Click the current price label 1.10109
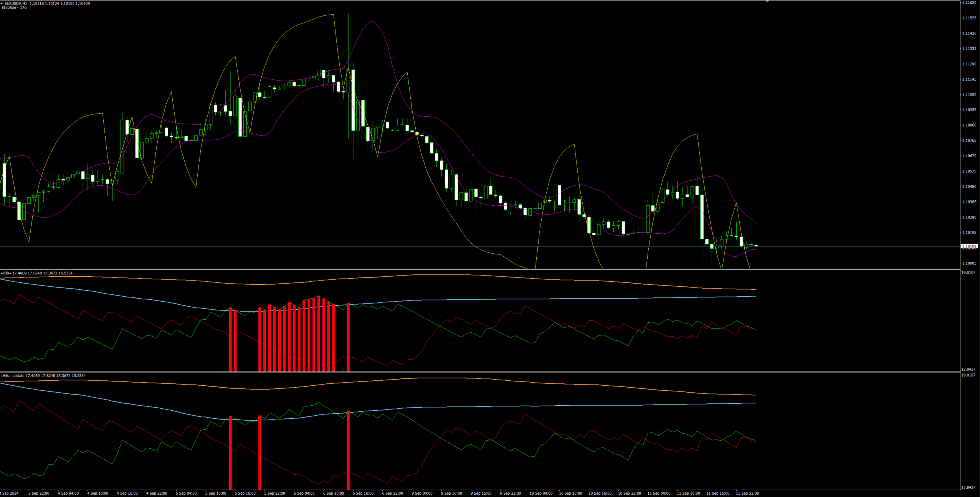Viewport: 980px width, 497px height. (969, 246)
